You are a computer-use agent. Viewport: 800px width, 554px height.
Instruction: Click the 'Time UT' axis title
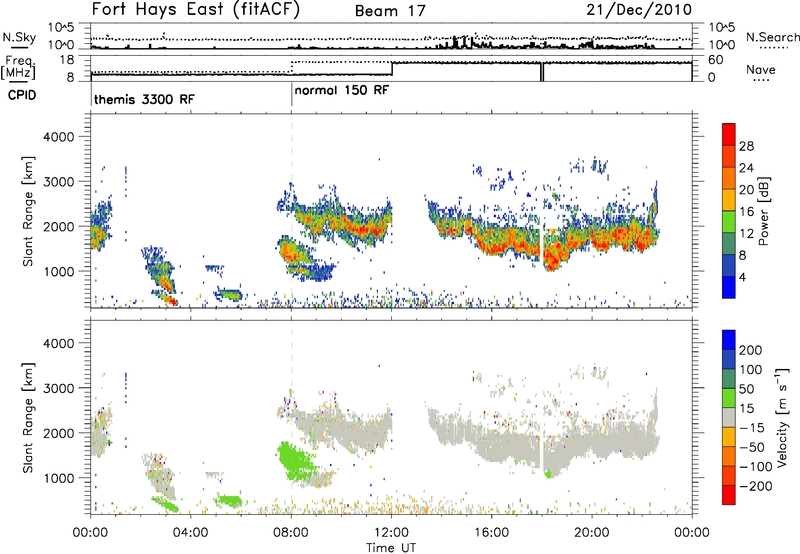pyautogui.click(x=391, y=548)
